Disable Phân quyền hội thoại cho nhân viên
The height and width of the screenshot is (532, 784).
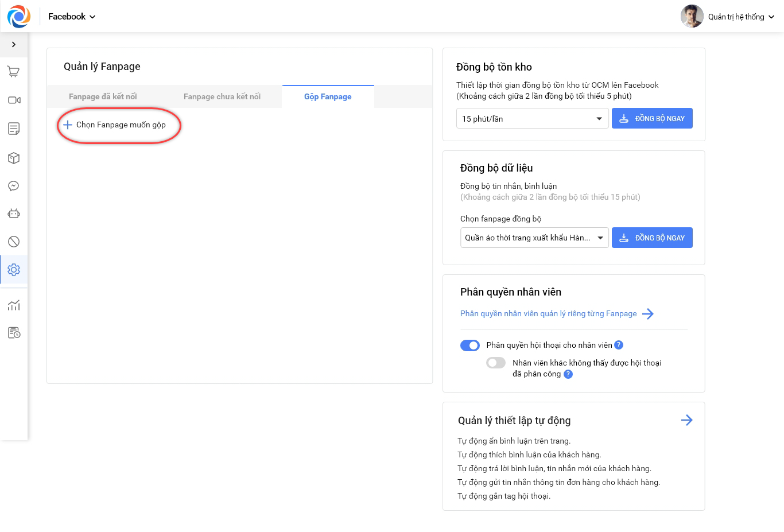(x=470, y=345)
